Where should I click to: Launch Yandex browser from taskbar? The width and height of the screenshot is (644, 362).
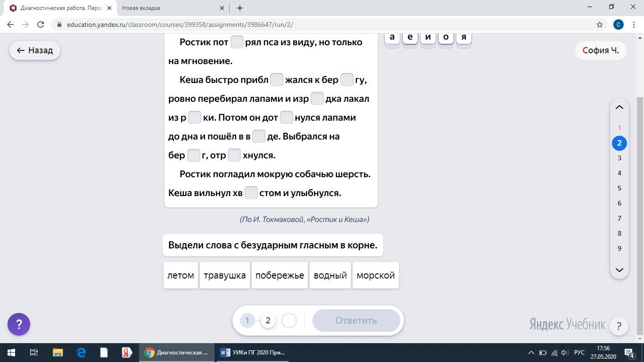tap(127, 353)
